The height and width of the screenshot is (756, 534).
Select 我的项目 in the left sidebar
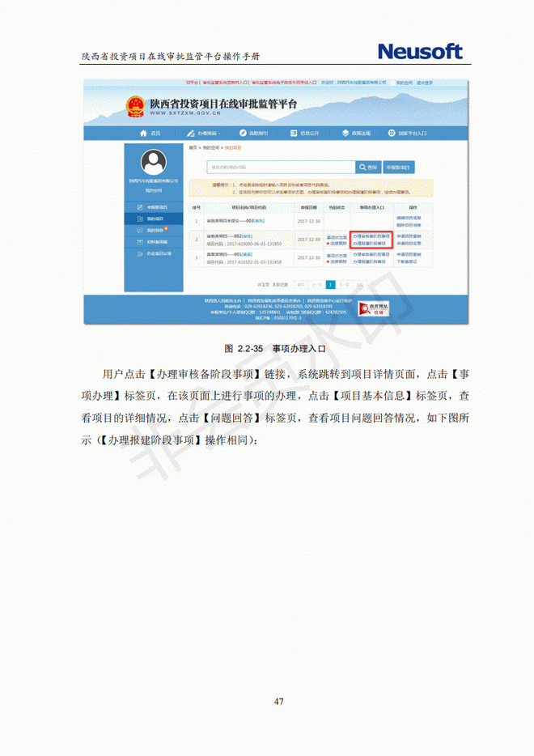154,219
